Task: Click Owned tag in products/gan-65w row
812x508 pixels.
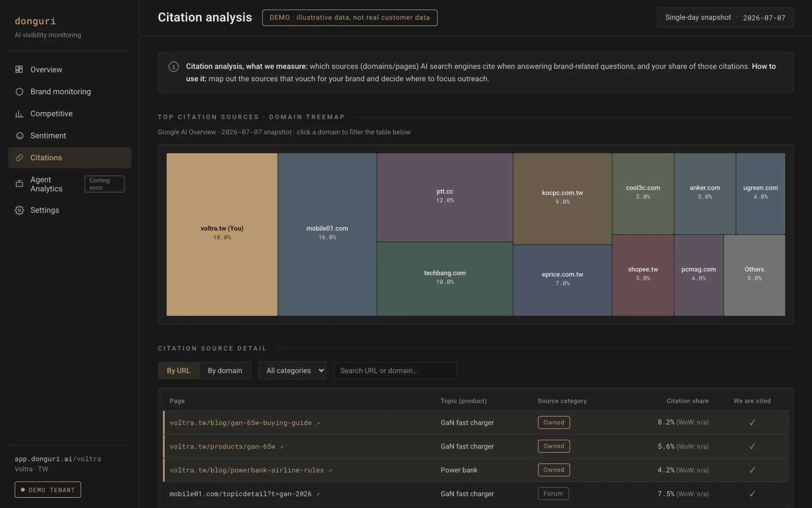Action: [x=554, y=447]
